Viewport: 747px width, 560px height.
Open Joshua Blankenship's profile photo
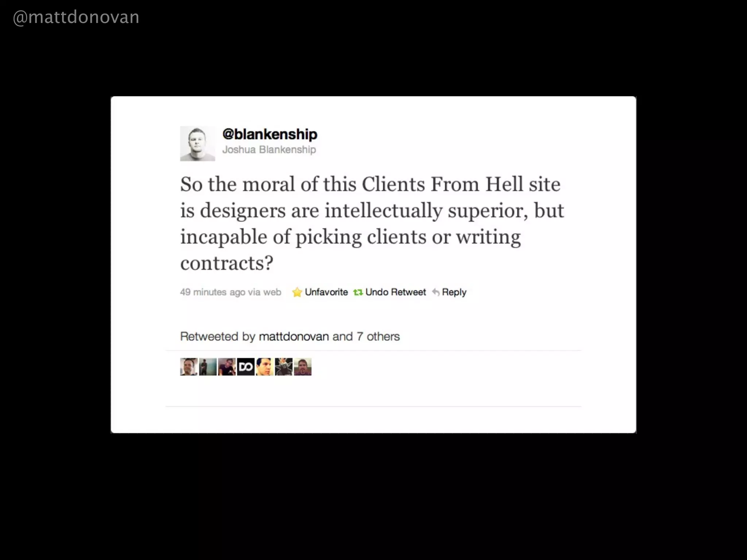coord(197,144)
